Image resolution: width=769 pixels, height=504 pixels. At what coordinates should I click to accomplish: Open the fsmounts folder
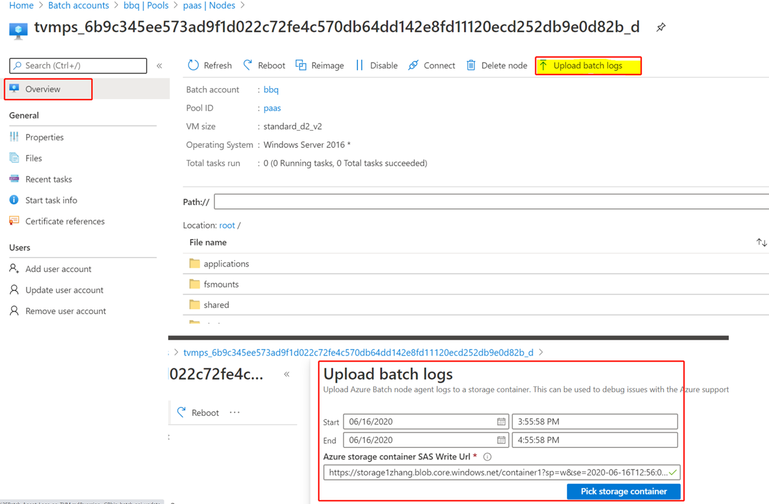221,284
